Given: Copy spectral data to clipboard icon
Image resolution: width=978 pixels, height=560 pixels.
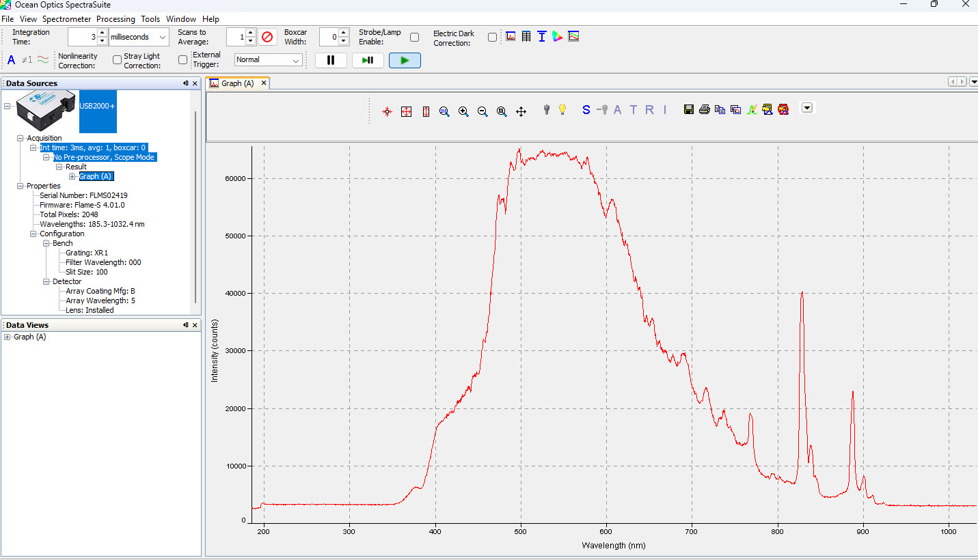Looking at the screenshot, I should coord(720,109).
